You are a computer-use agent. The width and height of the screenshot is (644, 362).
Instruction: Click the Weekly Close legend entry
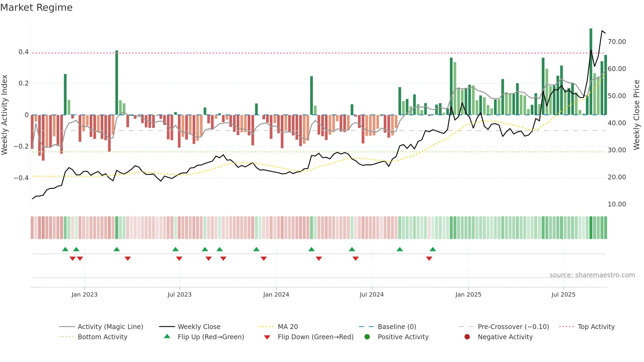click(190, 327)
